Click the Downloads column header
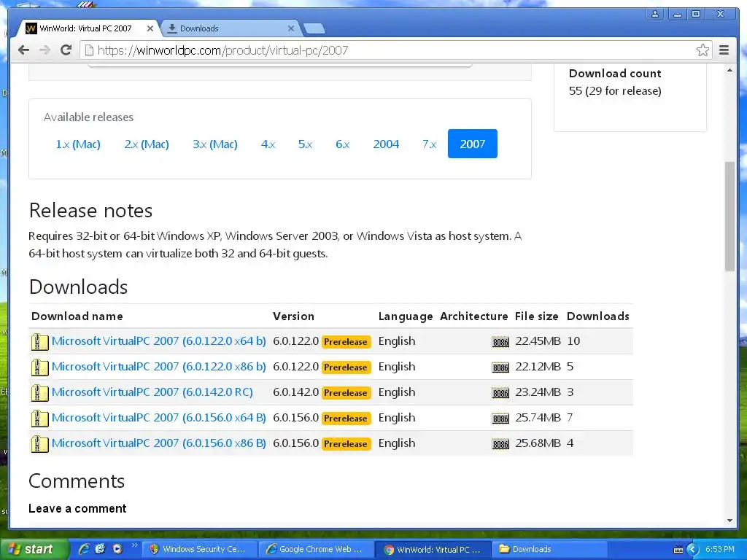Viewport: 747px width, 560px height. tap(598, 316)
